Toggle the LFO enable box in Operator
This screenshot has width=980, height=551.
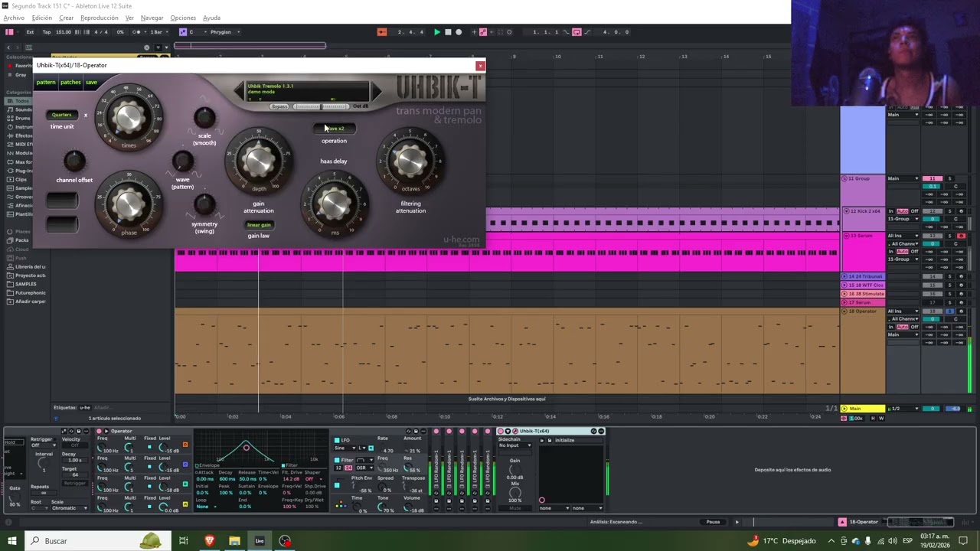[337, 440]
